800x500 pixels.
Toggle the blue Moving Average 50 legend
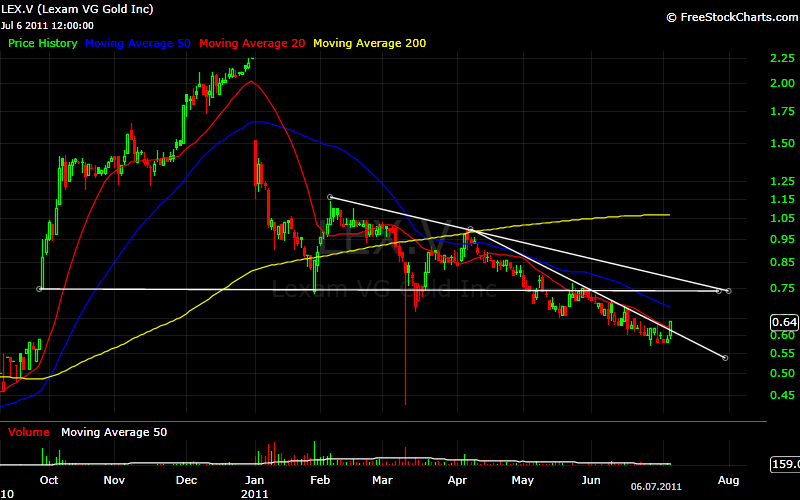[140, 44]
